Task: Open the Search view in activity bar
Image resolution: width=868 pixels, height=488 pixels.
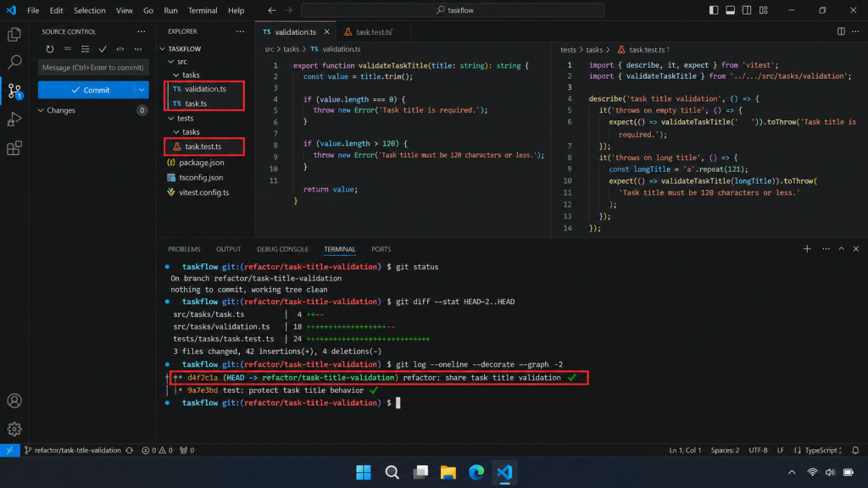Action: click(x=14, y=61)
